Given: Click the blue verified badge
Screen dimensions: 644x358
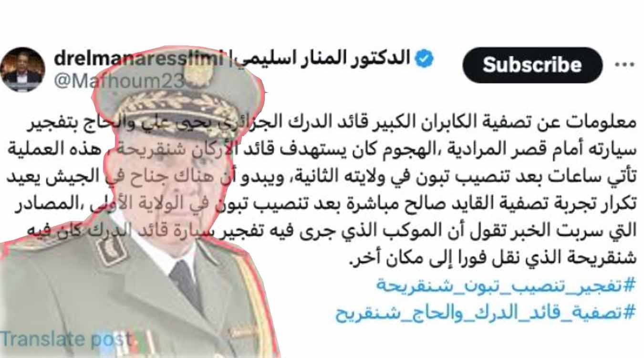Looking at the screenshot, I should 424,59.
